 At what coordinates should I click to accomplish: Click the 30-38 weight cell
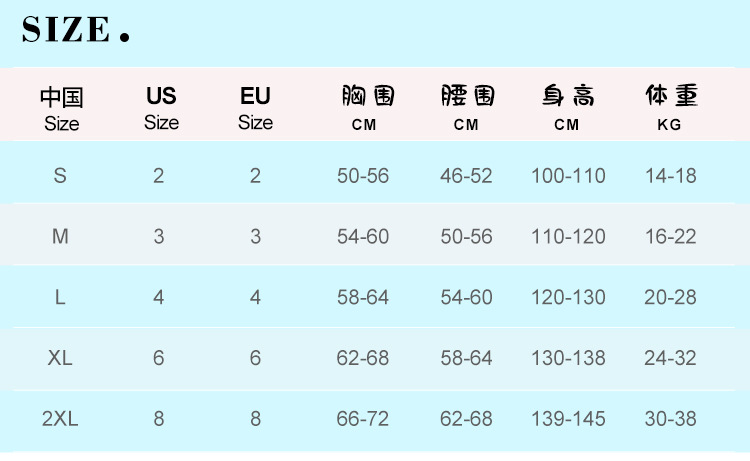(x=671, y=419)
